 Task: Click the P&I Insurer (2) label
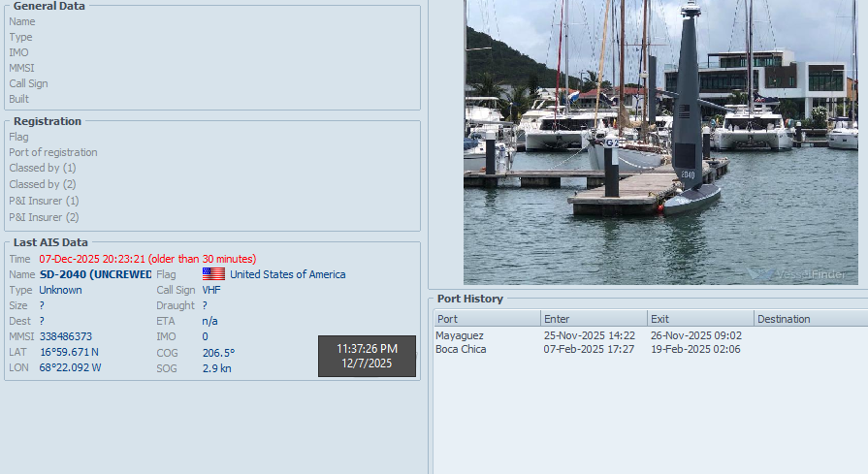click(x=44, y=217)
